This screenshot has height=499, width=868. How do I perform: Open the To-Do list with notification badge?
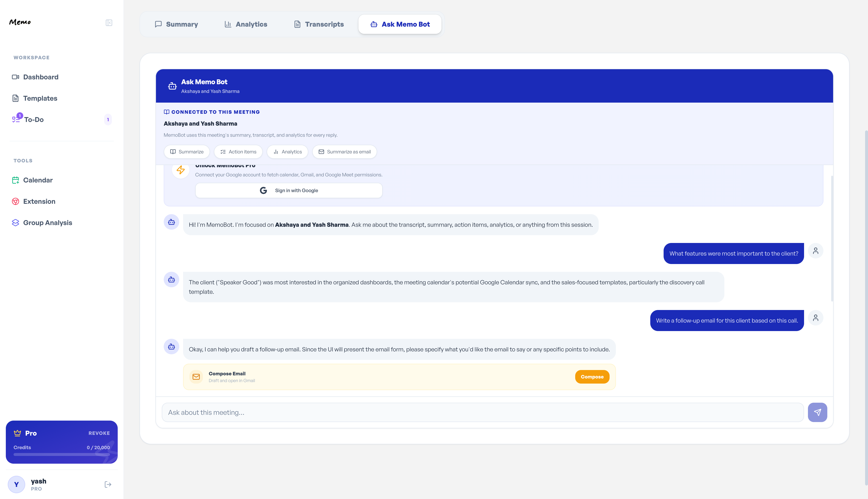(34, 120)
